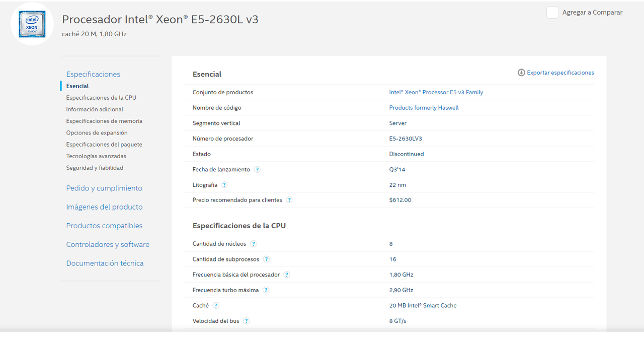Click the price value $612.00
644x337 pixels.
click(400, 200)
